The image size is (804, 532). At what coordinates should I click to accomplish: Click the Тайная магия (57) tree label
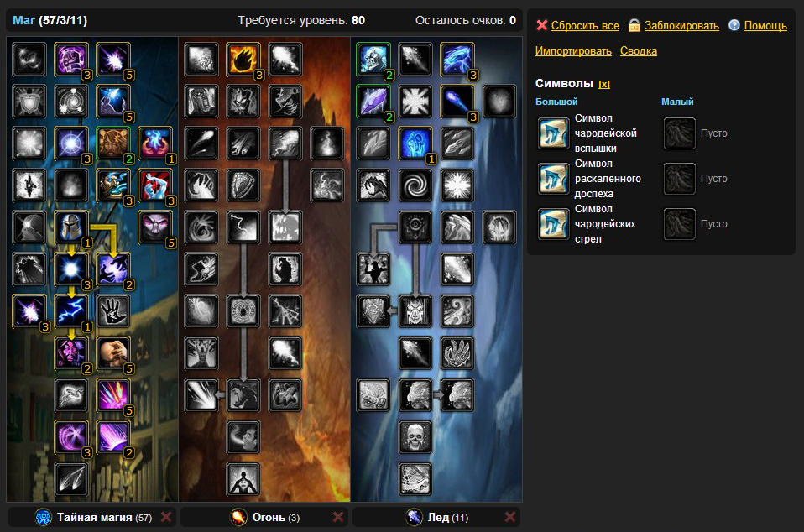pos(105,517)
